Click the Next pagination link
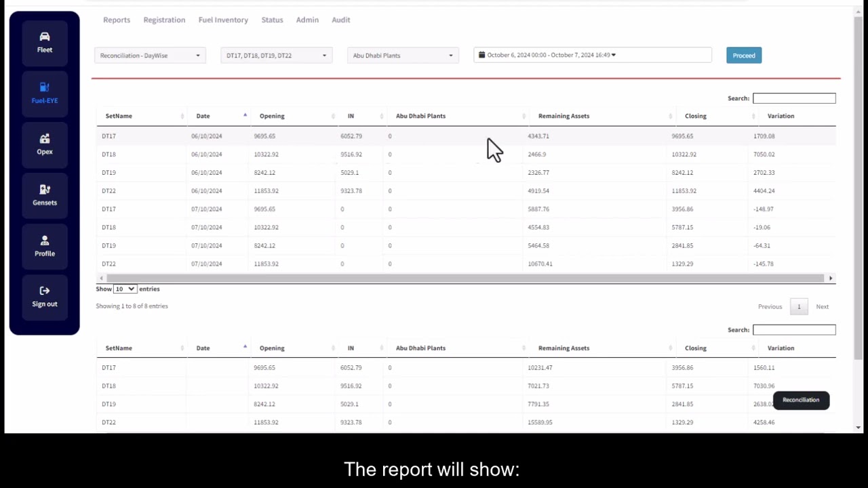 click(822, 307)
